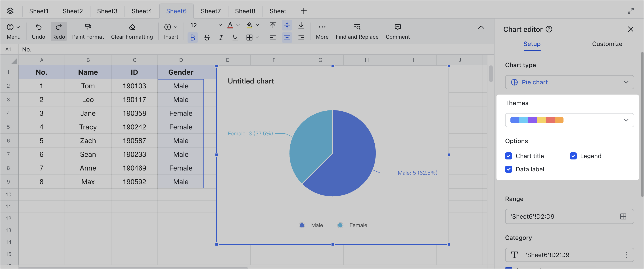Toggle bold formatting
The width and height of the screenshot is (644, 269).
pos(192,38)
